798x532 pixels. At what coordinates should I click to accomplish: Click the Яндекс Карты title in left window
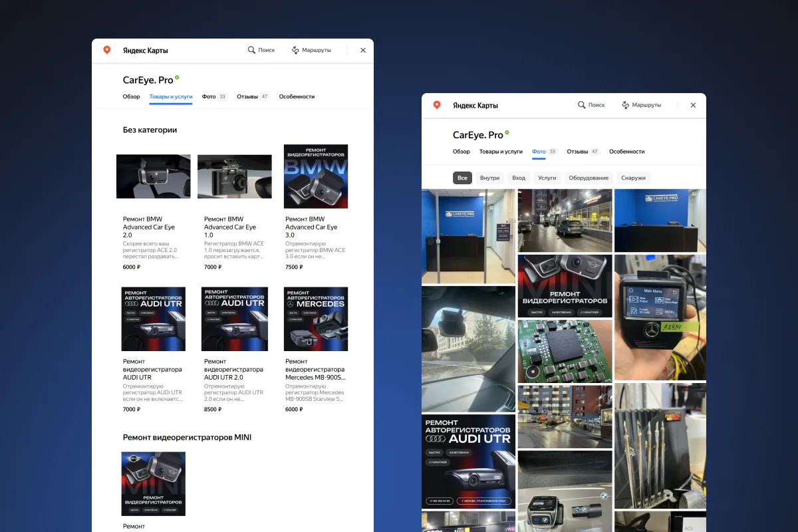tap(146, 50)
